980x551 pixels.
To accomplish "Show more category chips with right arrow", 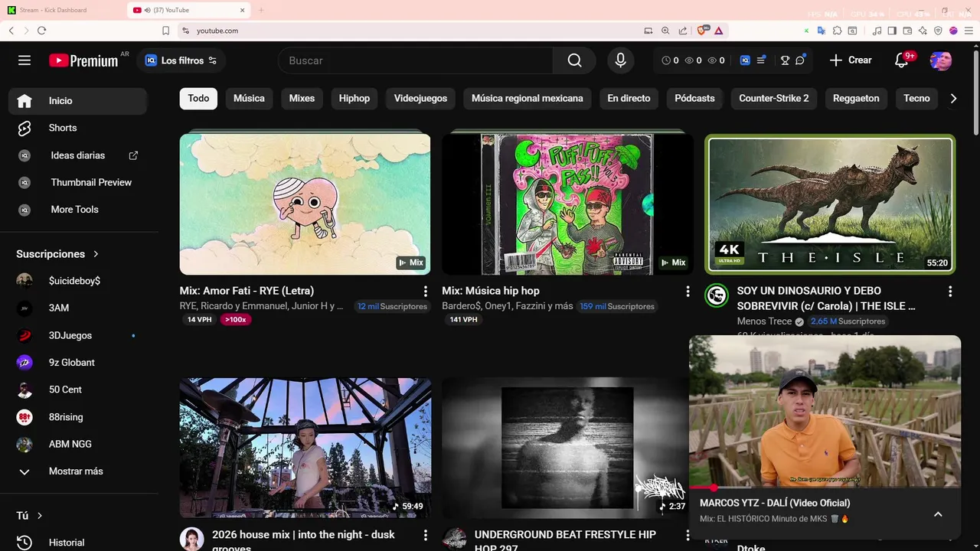I will click(x=953, y=98).
